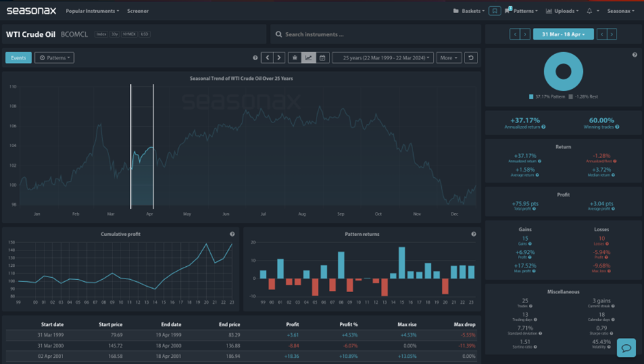644x364 pixels.
Task: Open the chat support bubble
Action: point(626,348)
